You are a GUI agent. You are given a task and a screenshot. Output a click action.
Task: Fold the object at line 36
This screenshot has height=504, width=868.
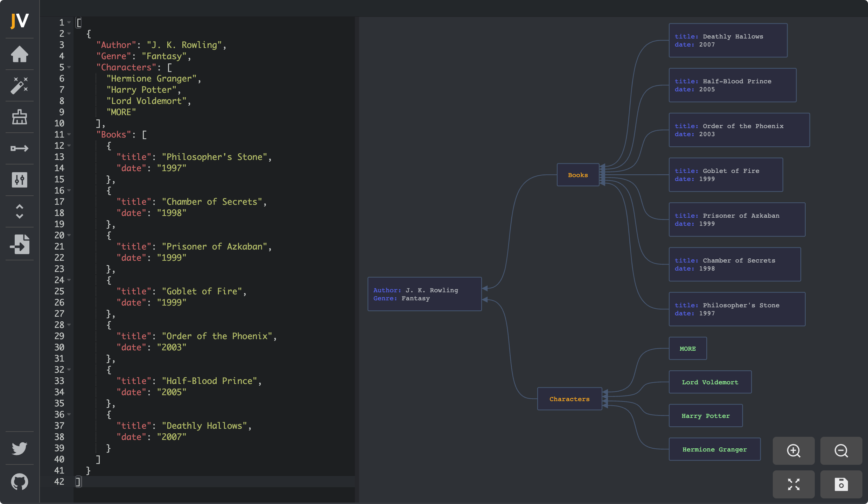pyautogui.click(x=69, y=414)
